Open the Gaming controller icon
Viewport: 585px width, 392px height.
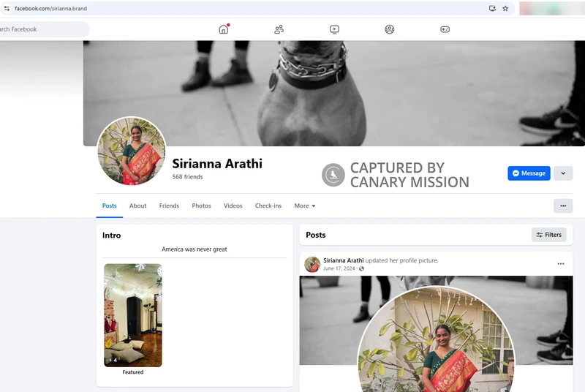(x=445, y=29)
